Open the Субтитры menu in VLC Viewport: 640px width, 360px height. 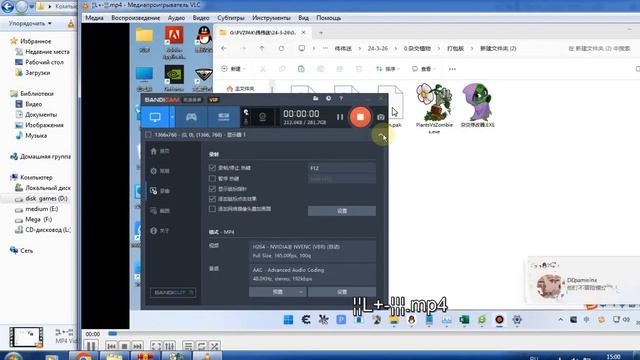231,18
